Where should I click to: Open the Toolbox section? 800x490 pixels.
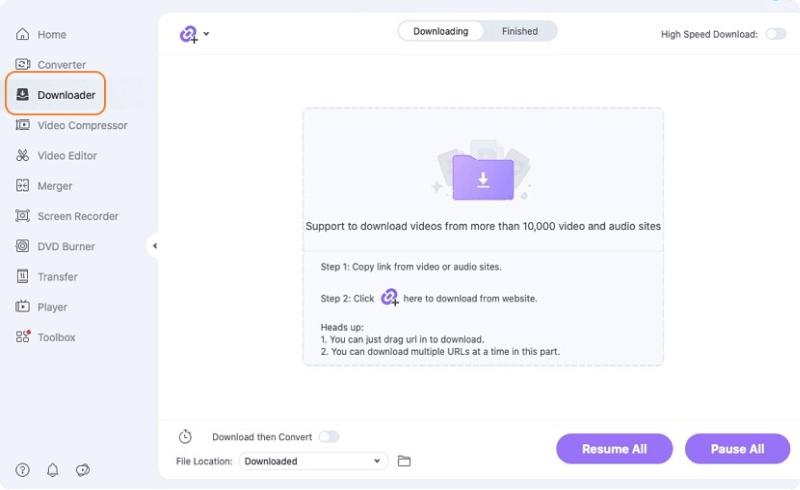56,337
